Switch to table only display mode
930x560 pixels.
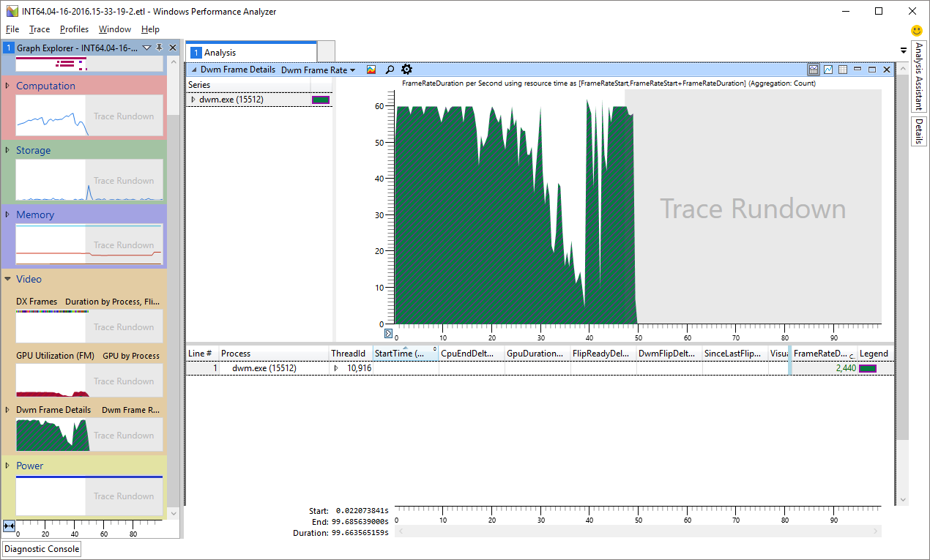[x=843, y=70]
